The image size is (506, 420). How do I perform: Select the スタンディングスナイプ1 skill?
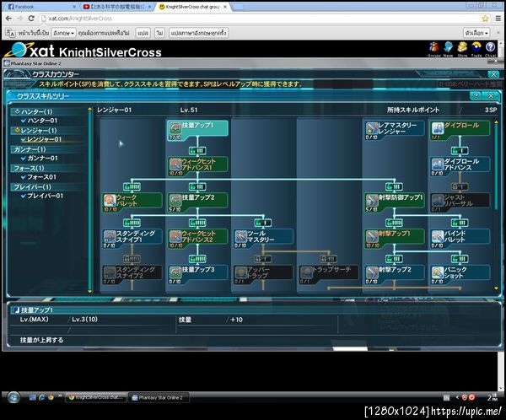[x=132, y=237]
